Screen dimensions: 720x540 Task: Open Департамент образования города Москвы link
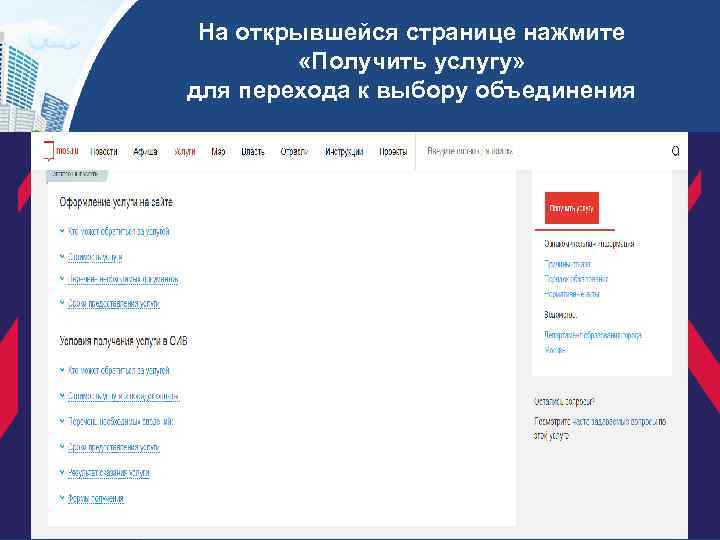coord(592,342)
